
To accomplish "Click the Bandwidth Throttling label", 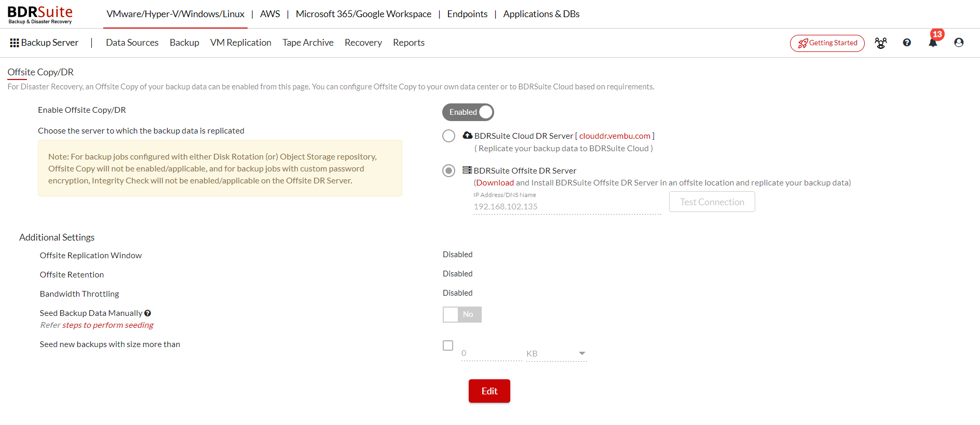I will 79,294.
